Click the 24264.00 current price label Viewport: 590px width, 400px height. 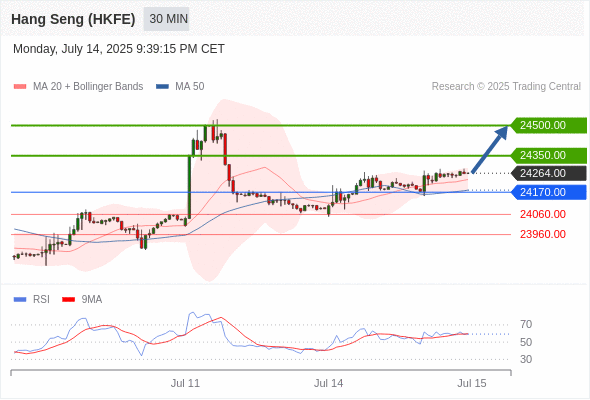(x=548, y=173)
